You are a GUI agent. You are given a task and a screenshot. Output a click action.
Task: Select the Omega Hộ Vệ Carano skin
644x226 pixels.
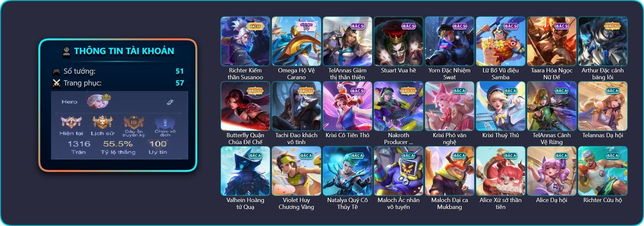point(296,41)
